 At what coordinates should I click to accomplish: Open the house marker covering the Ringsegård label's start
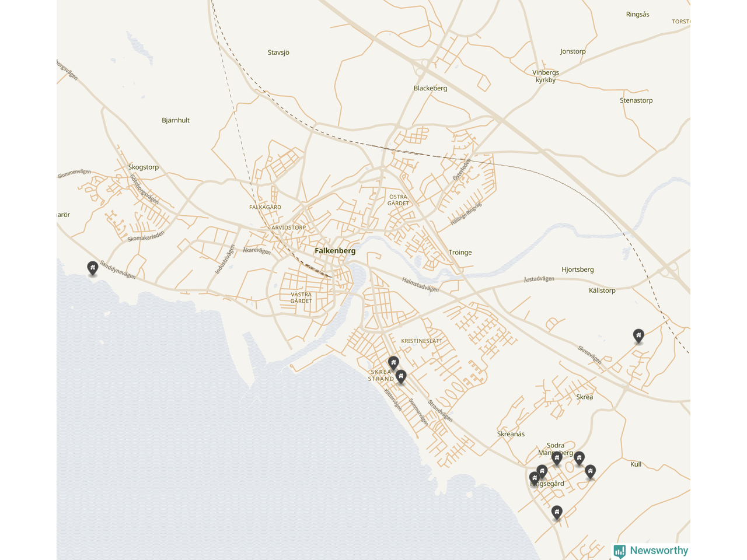(x=534, y=479)
